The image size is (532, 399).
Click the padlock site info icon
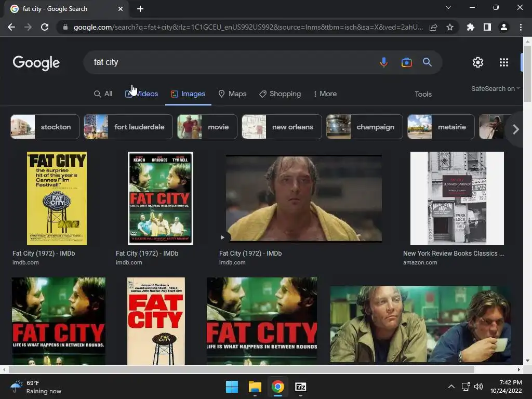click(65, 27)
